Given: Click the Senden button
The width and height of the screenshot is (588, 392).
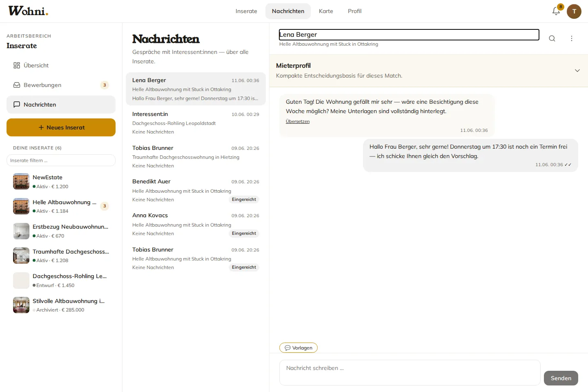Looking at the screenshot, I should click(x=561, y=378).
